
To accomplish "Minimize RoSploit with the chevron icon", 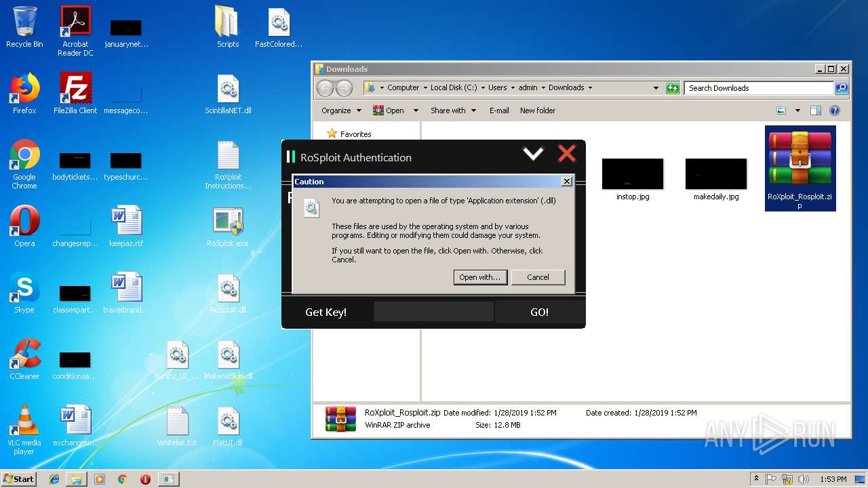I will [x=533, y=155].
